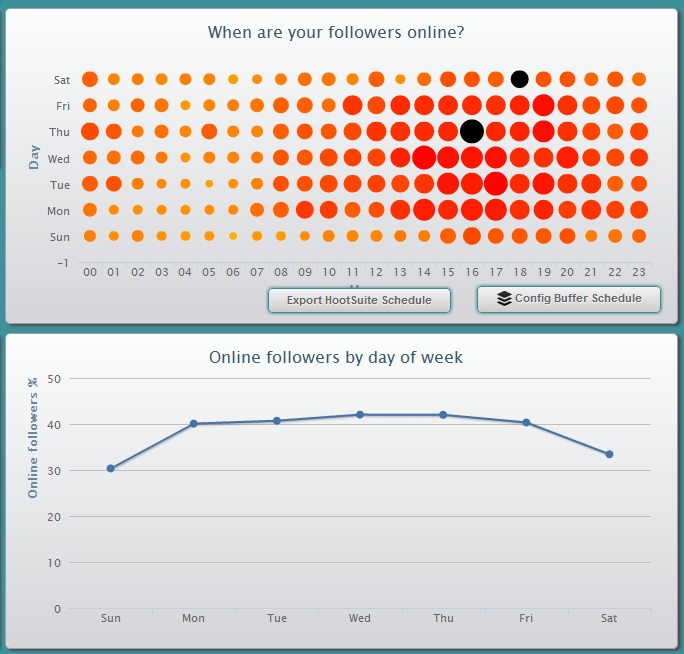Select the black bubble at Thursday 16

472,131
